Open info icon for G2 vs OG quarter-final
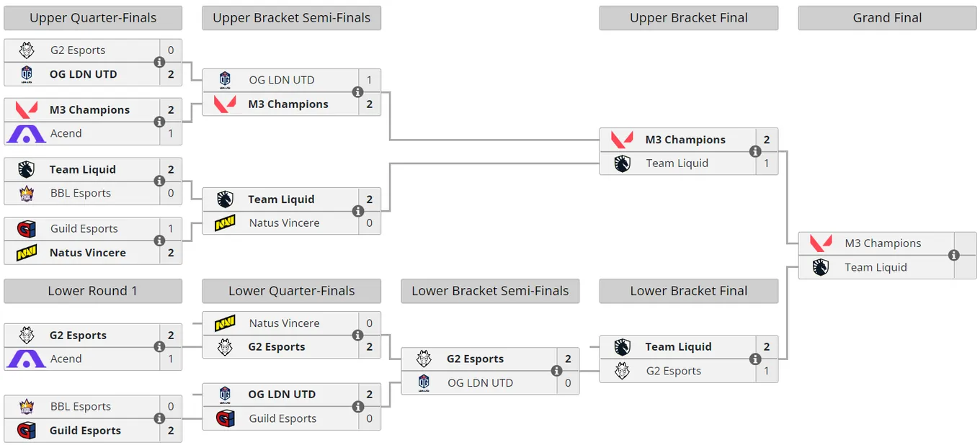Image resolution: width=980 pixels, height=445 pixels. 159,62
